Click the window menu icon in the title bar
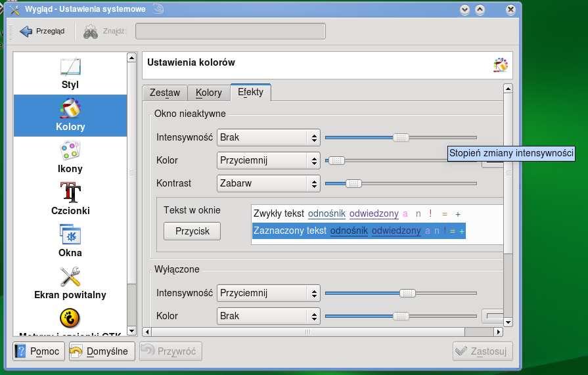 (14, 9)
